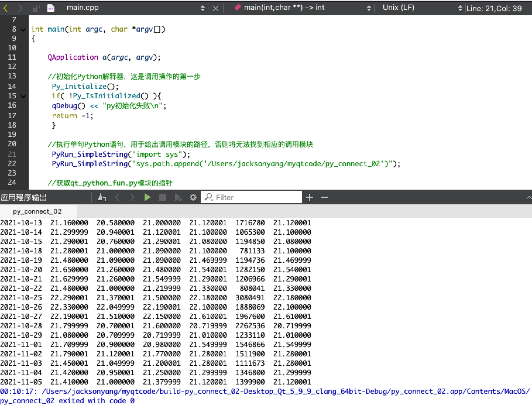Screen dimensions: 532x412
Task: Toggle output pane size with corner chevron
Action: click(529, 198)
